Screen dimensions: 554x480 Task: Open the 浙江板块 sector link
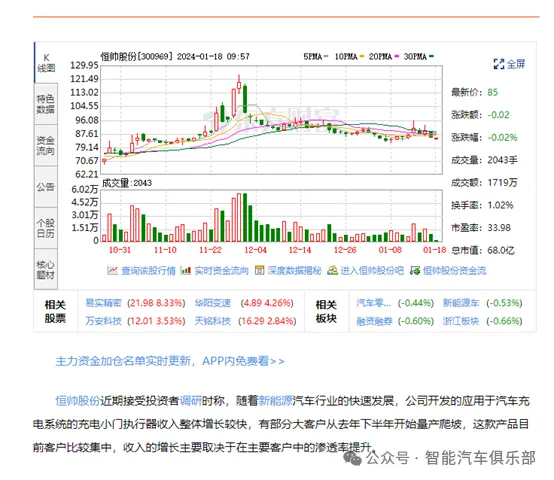coord(461,321)
